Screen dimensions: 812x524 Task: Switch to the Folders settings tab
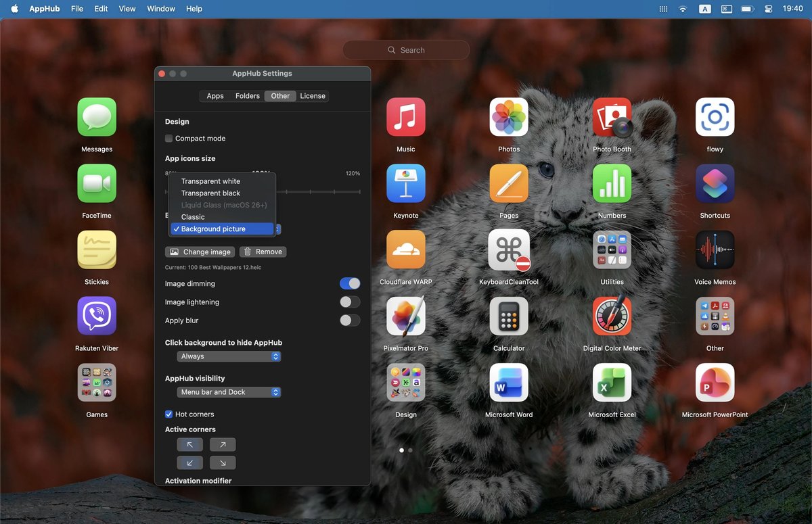click(x=247, y=95)
